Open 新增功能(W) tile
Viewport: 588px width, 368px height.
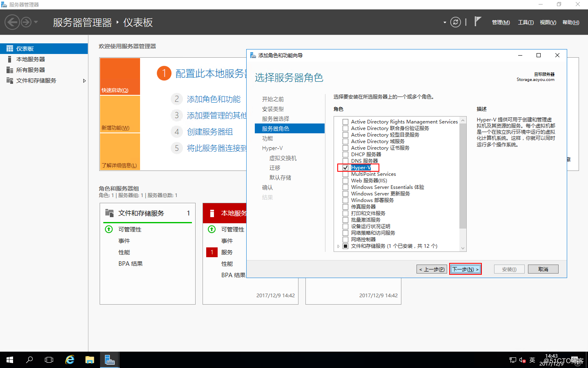tap(120, 114)
